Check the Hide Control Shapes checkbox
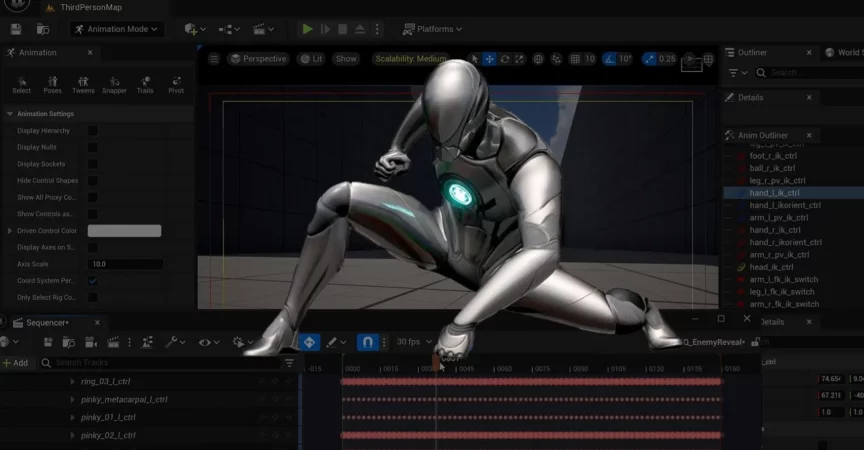 93,180
